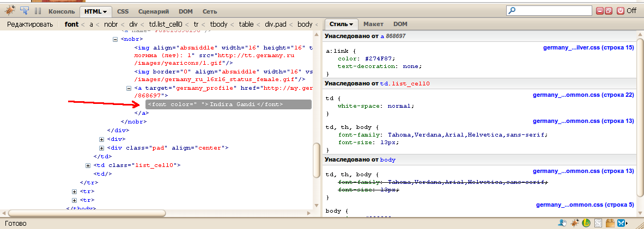Activate the inspect element pointer tool
The image size is (644, 229).
[25, 10]
